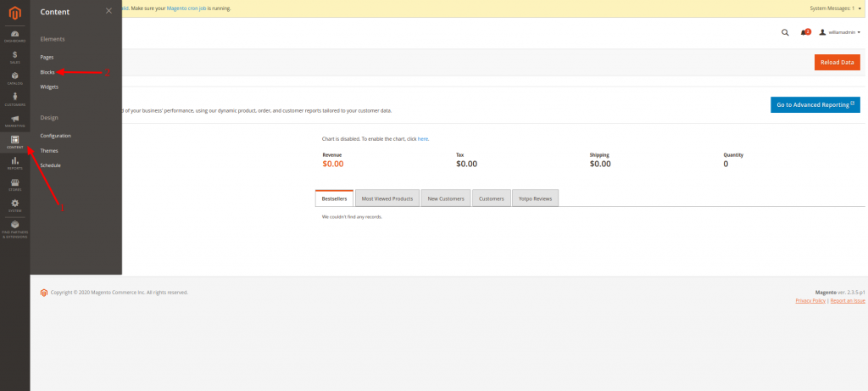This screenshot has height=391, width=868.
Task: Open the System gear icon
Action: pyautogui.click(x=14, y=204)
